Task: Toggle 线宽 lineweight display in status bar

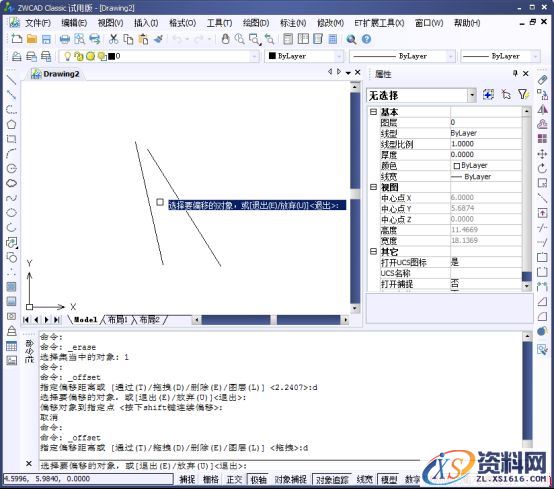Action: (365, 479)
